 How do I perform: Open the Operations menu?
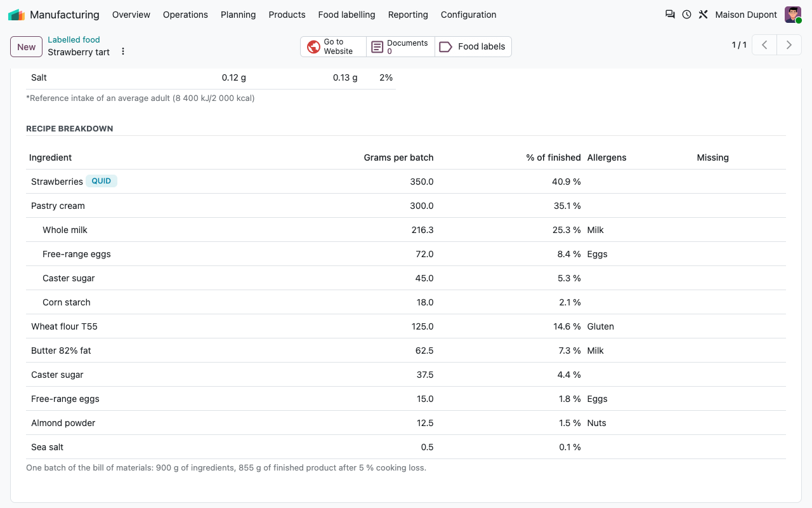coord(185,15)
